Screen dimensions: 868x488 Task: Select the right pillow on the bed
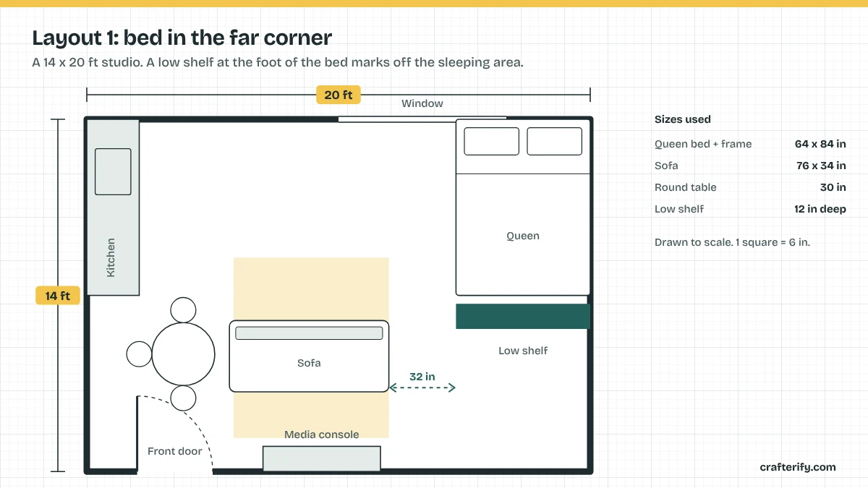click(554, 141)
